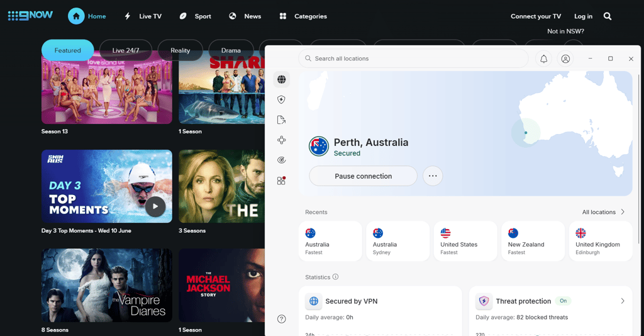Click the Not in NSW? link
Image resolution: width=644 pixels, height=336 pixels.
pyautogui.click(x=565, y=31)
